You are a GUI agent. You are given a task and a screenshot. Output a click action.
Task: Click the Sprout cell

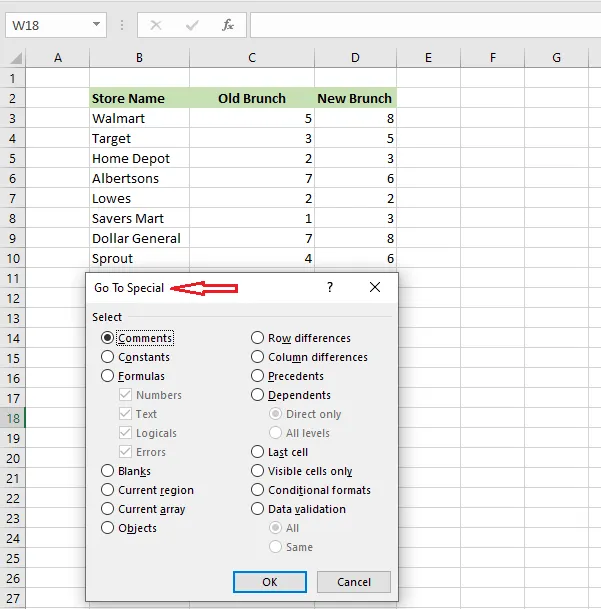[139, 258]
